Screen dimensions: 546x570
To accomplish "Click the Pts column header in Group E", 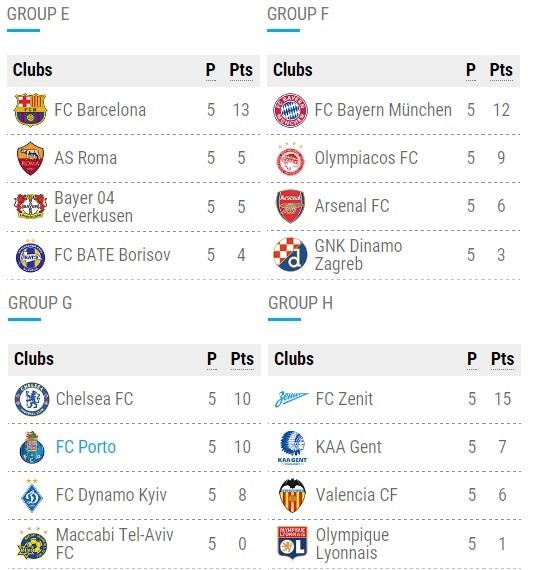I will [x=241, y=70].
